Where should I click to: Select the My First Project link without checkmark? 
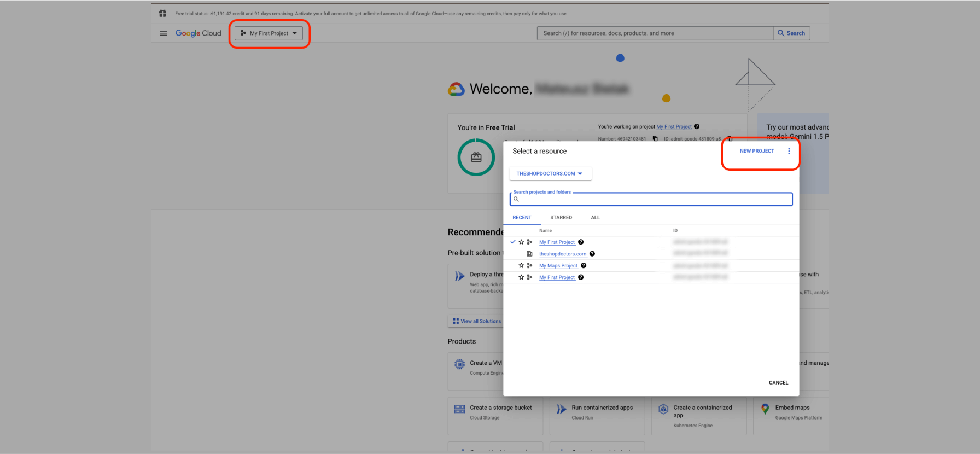[557, 277]
